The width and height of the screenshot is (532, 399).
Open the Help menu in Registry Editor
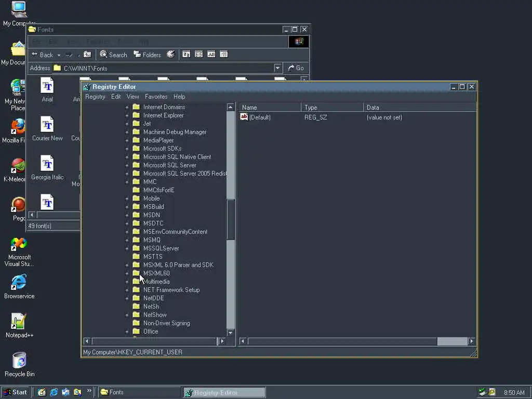(179, 97)
